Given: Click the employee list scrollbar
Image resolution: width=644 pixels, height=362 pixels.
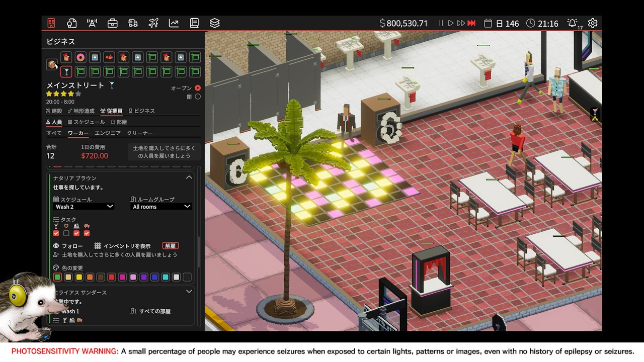Looking at the screenshot, I should tap(199, 252).
